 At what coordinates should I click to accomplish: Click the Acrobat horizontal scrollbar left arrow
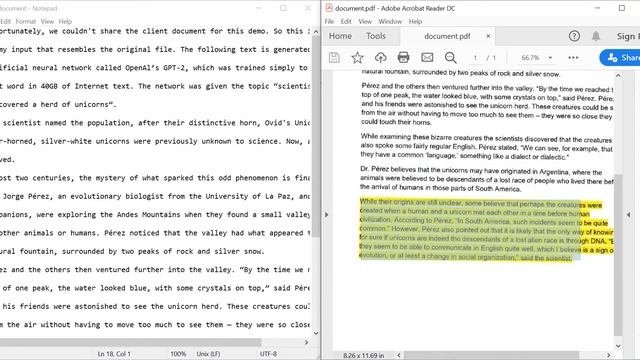tap(399, 355)
